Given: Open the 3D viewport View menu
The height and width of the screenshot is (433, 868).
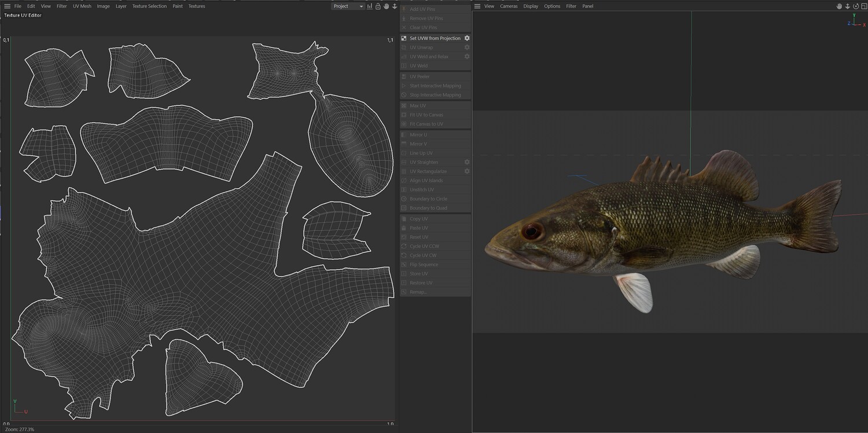Looking at the screenshot, I should click(x=490, y=6).
